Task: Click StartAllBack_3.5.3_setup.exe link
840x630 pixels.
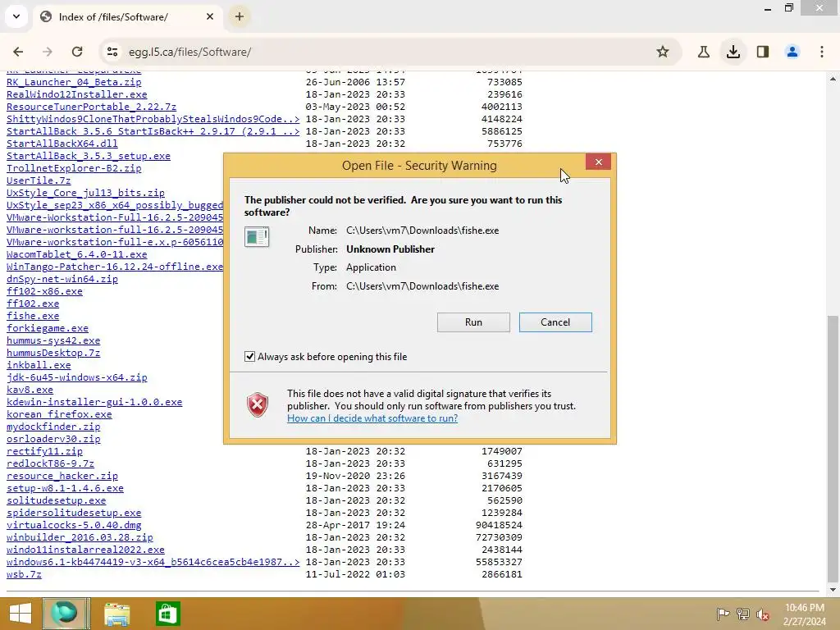Action: click(89, 156)
